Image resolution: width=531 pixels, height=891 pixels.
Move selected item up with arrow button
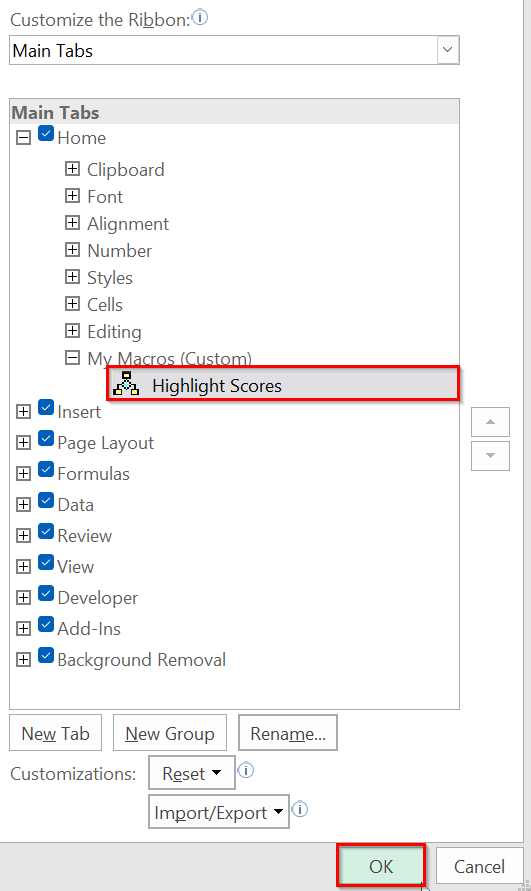click(490, 422)
